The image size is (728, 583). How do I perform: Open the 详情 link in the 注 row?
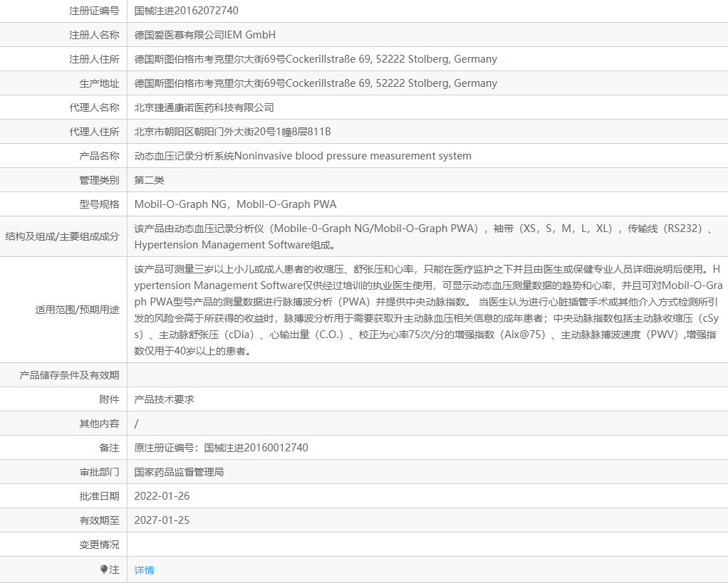click(144, 570)
